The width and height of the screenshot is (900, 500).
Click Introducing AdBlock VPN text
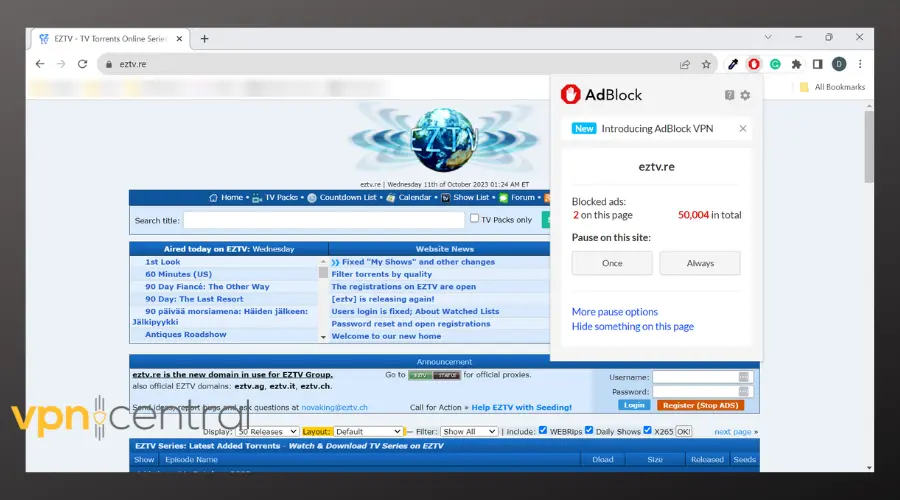(657, 129)
